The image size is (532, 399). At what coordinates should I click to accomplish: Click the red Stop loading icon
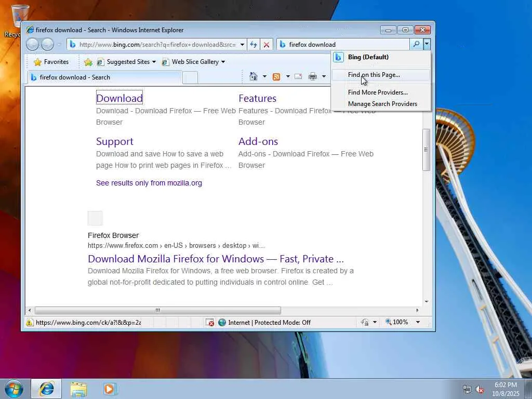267,45
